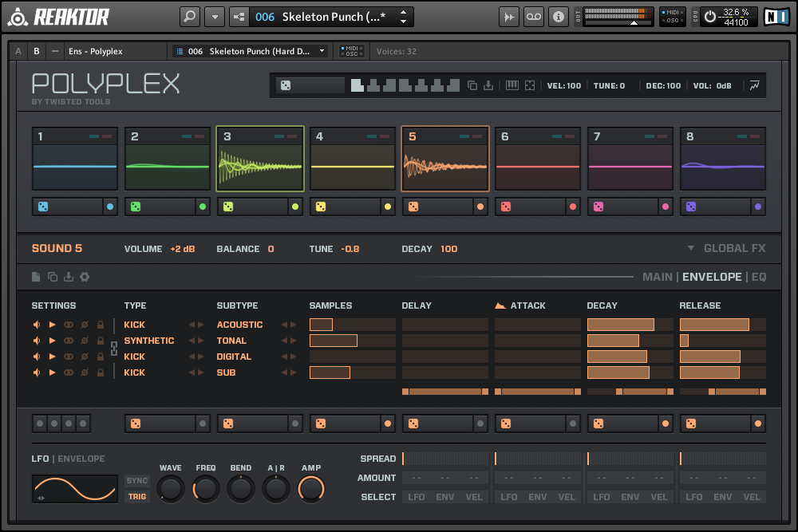The height and width of the screenshot is (532, 798).
Task: Go to next subtype after SUB
Action: coord(294,372)
